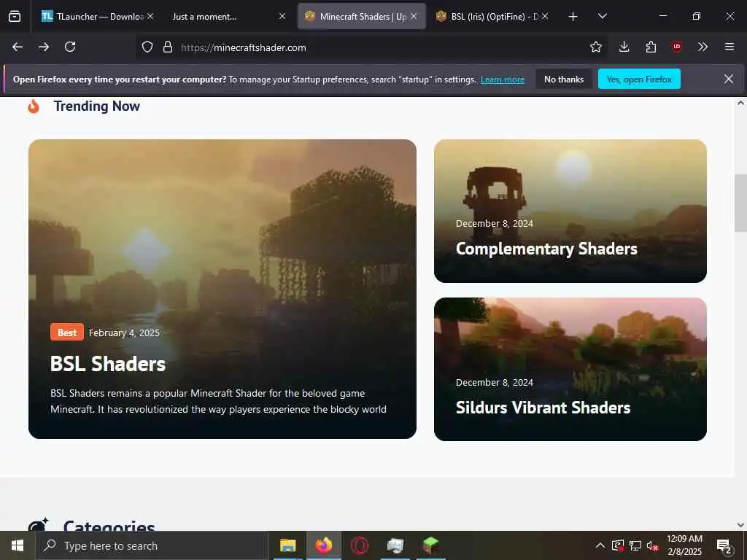Launch Opera from taskbar
Image resolution: width=747 pixels, height=560 pixels.
coord(359,545)
